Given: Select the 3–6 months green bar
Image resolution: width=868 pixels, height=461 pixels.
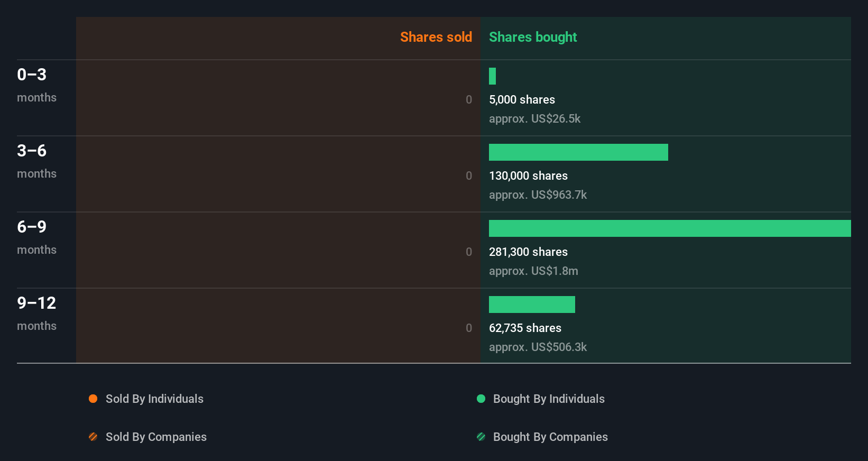Looking at the screenshot, I should coord(578,152).
